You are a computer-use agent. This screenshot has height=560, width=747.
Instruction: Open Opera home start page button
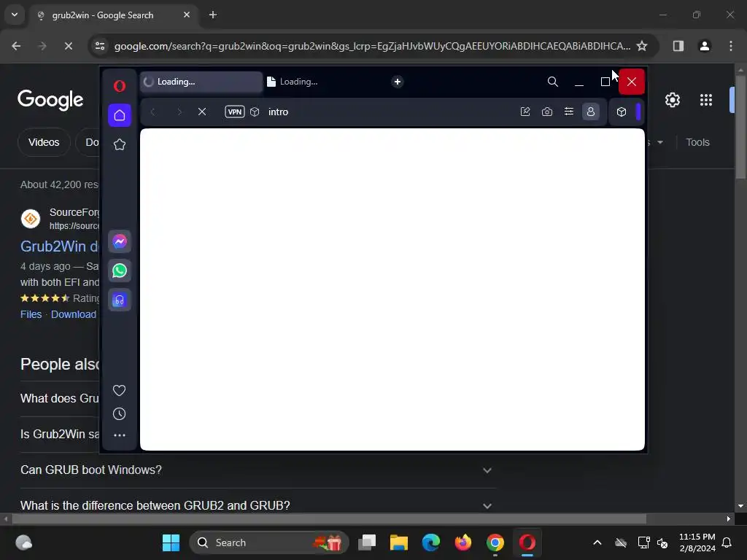click(119, 115)
